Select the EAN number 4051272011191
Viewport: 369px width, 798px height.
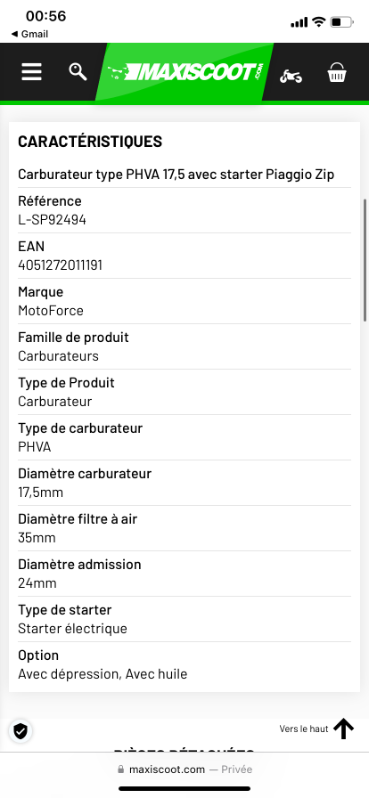60,265
